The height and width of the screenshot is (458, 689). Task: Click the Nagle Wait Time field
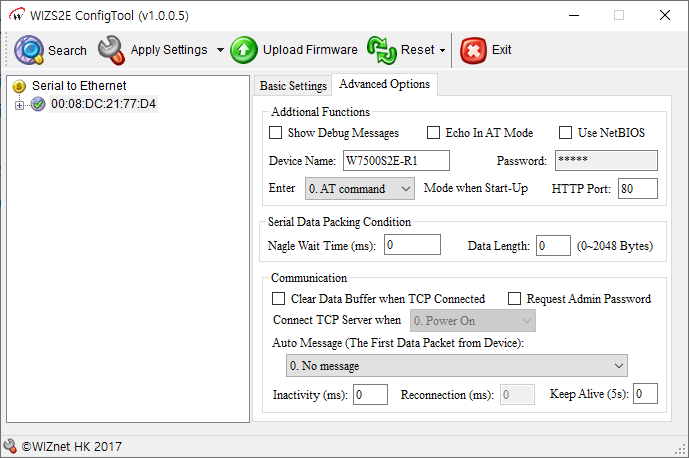[413, 244]
